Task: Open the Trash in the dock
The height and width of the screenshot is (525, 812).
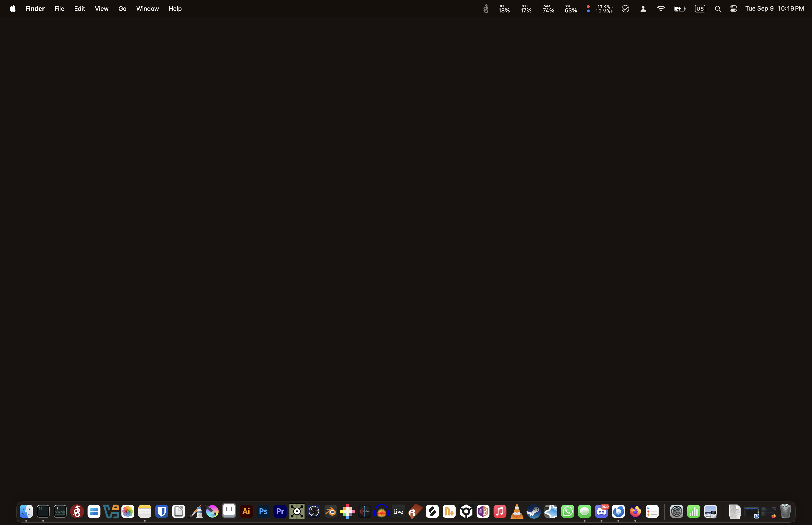Action: click(x=785, y=511)
